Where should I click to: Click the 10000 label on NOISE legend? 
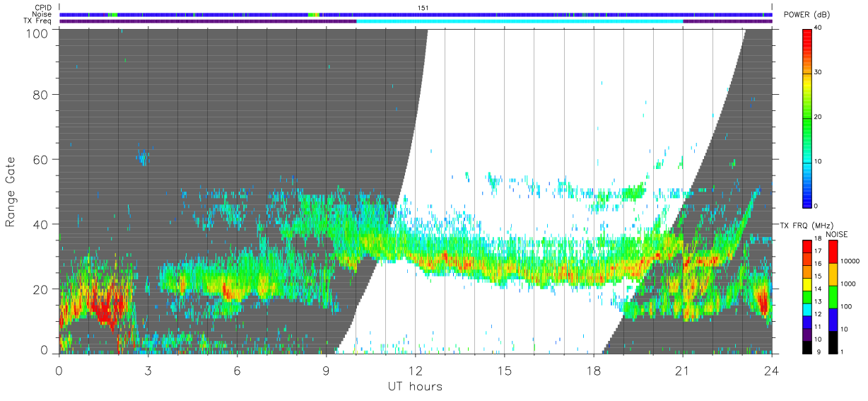click(x=850, y=261)
